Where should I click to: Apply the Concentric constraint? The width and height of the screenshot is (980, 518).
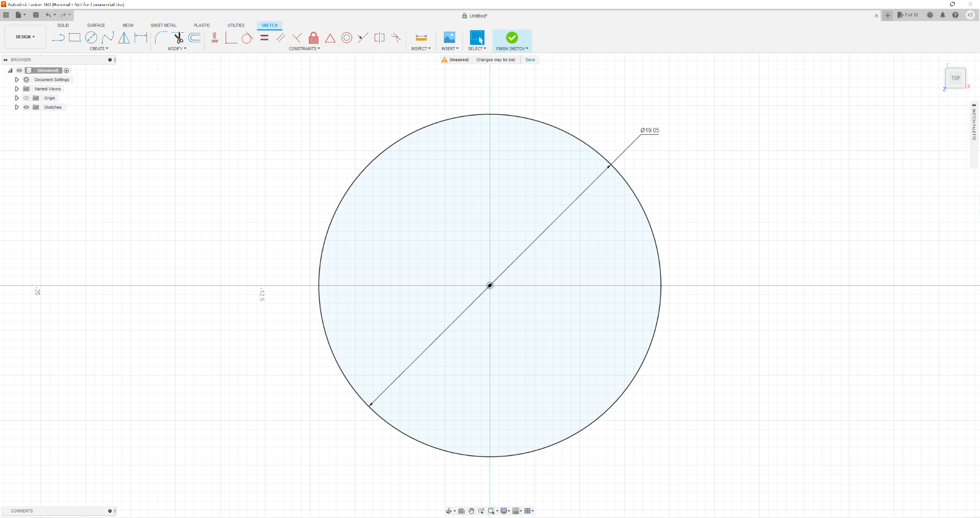(347, 37)
